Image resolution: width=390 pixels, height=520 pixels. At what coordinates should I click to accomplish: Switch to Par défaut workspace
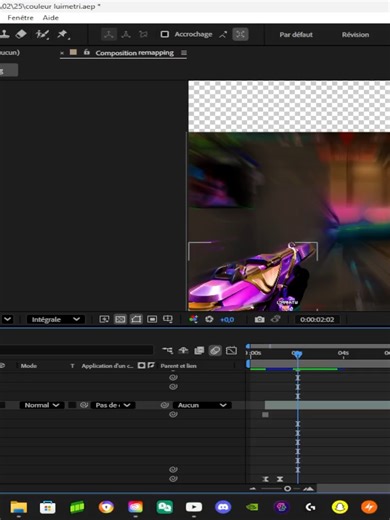pyautogui.click(x=296, y=35)
